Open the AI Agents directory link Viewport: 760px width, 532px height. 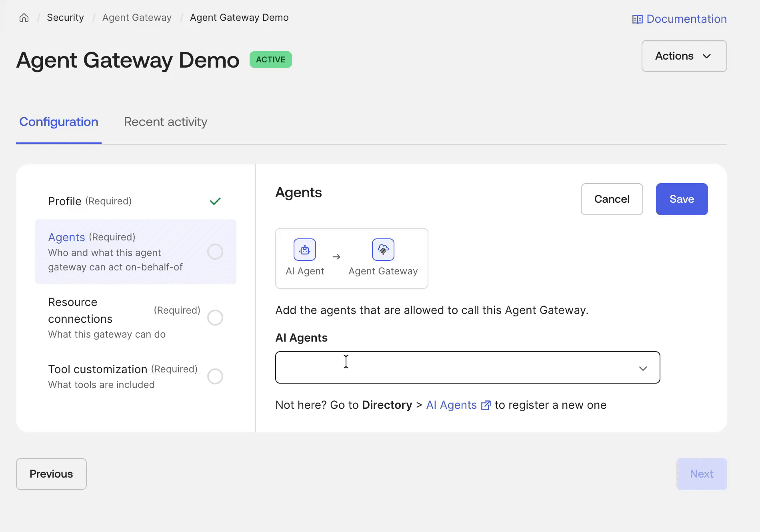pos(451,405)
